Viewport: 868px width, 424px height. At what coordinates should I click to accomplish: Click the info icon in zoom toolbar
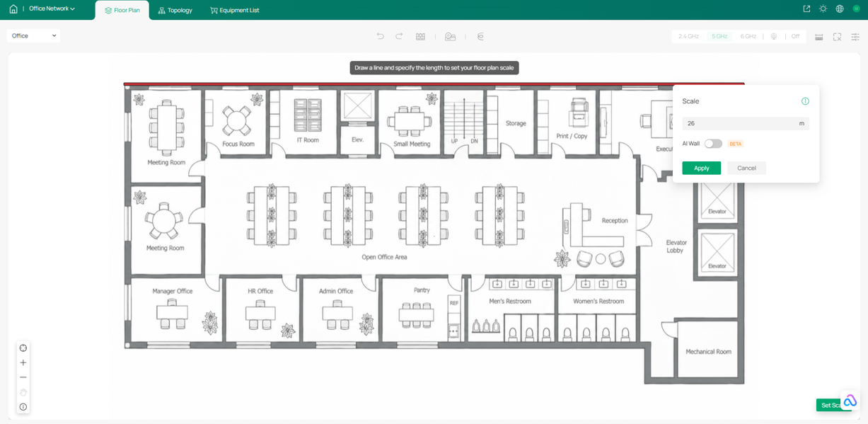tap(23, 407)
